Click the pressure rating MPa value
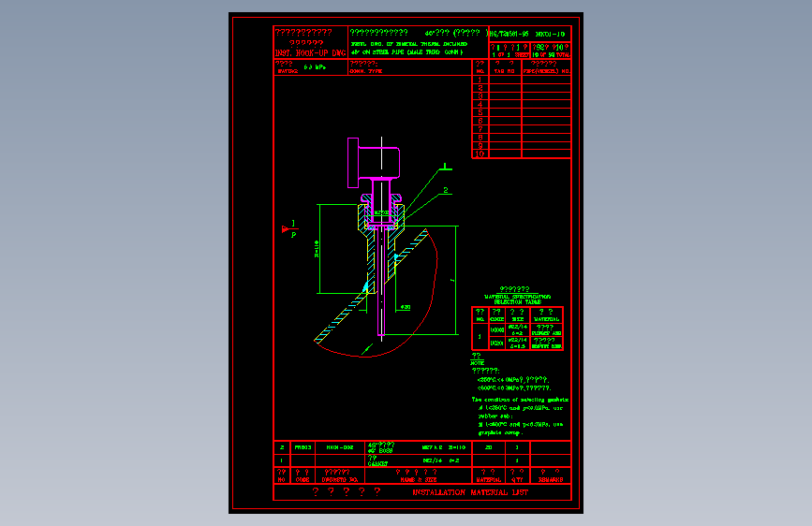 (x=315, y=67)
